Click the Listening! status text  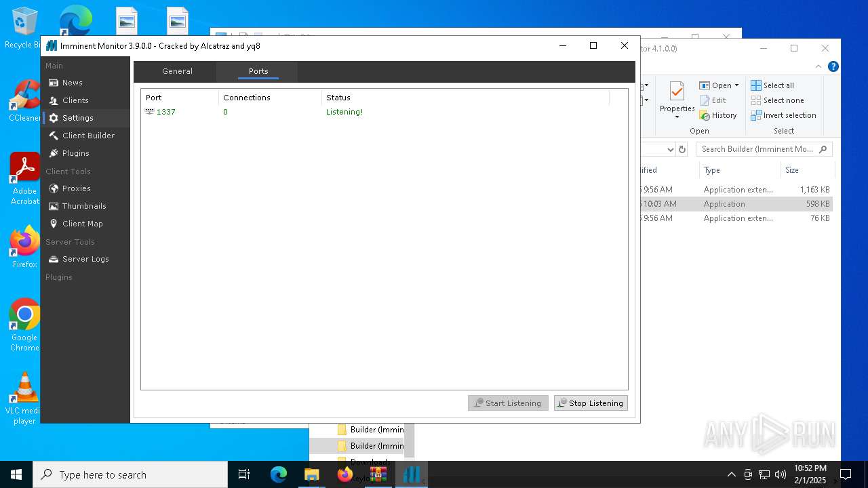pos(344,112)
